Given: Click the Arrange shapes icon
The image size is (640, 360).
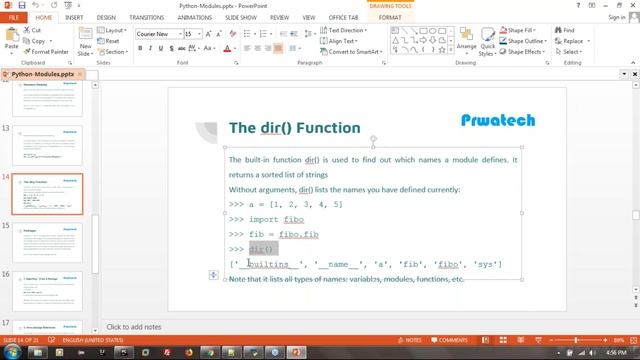Looking at the screenshot, I should (466, 34).
